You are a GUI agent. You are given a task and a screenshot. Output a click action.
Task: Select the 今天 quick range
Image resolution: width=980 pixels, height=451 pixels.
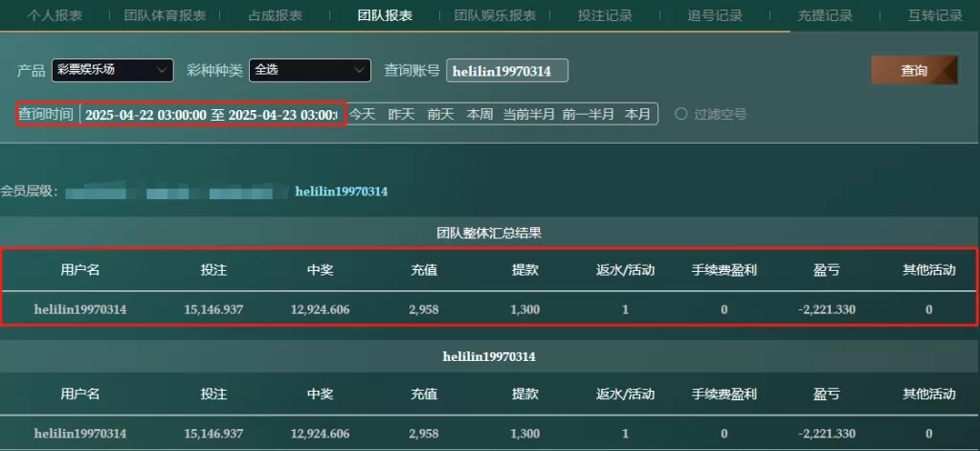point(362,115)
